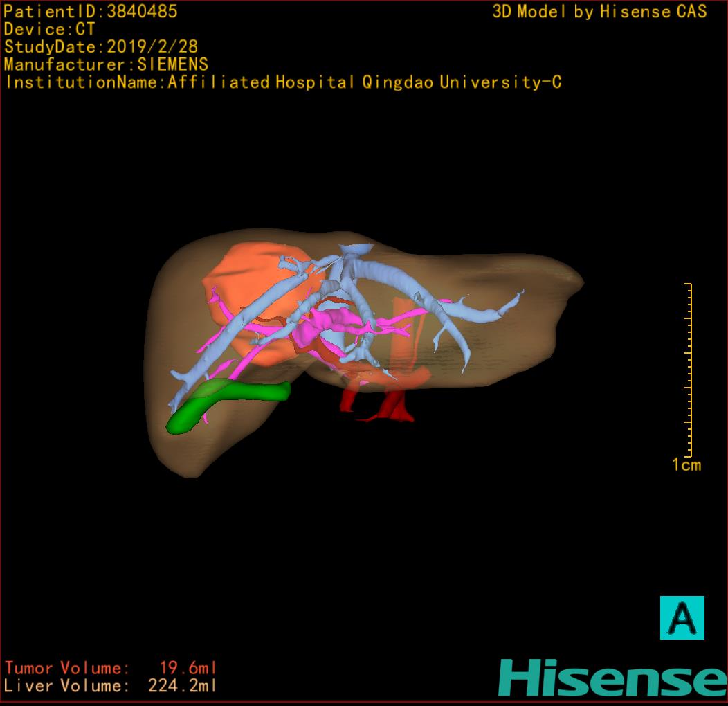Select the StudyDate:2019/2/28 text

click(x=101, y=47)
